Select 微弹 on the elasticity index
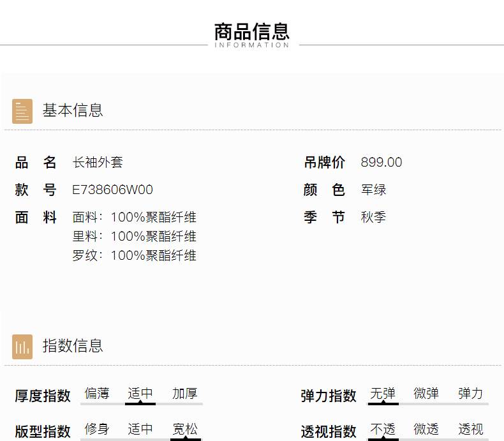504x441 pixels. (x=426, y=394)
